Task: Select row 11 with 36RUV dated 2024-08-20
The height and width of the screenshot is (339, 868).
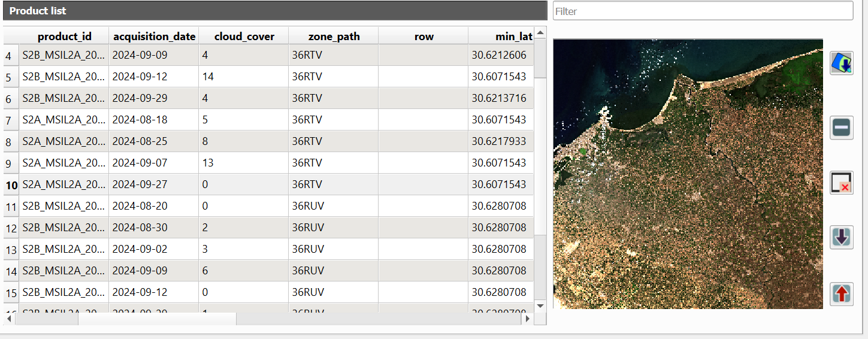Action: point(11,207)
